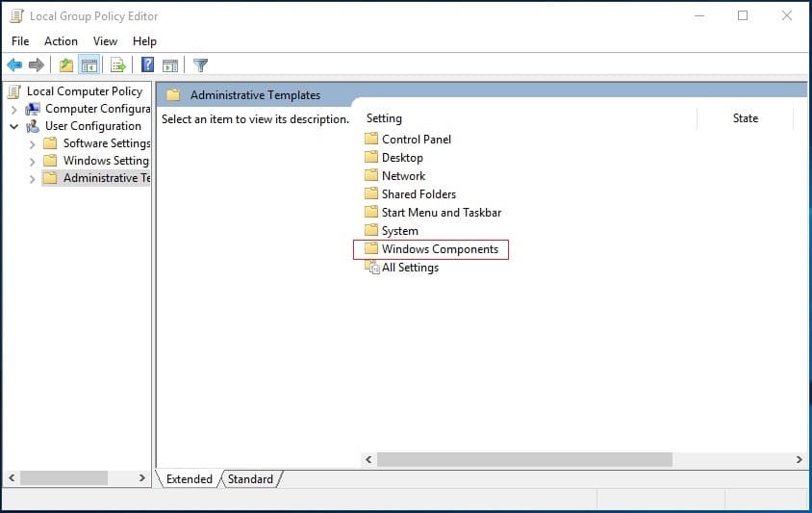Open the File menu
This screenshot has height=513, width=812.
[x=20, y=41]
